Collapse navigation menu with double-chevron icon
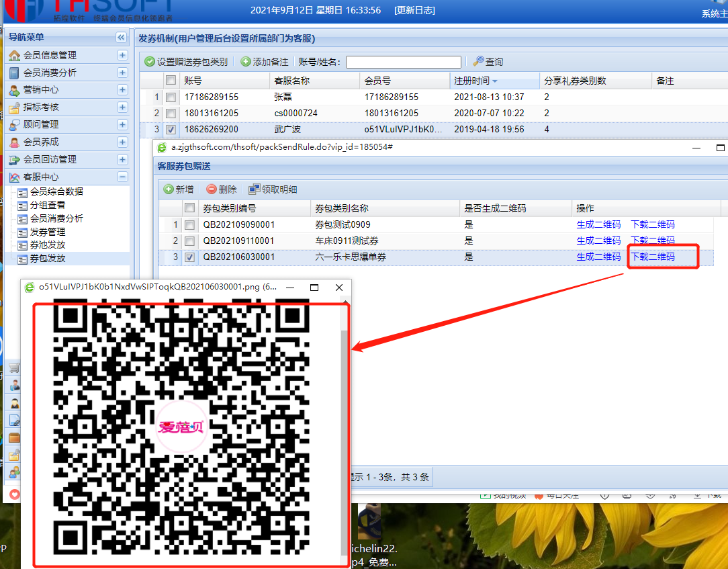Viewport: 728px width, 569px height. (x=121, y=37)
